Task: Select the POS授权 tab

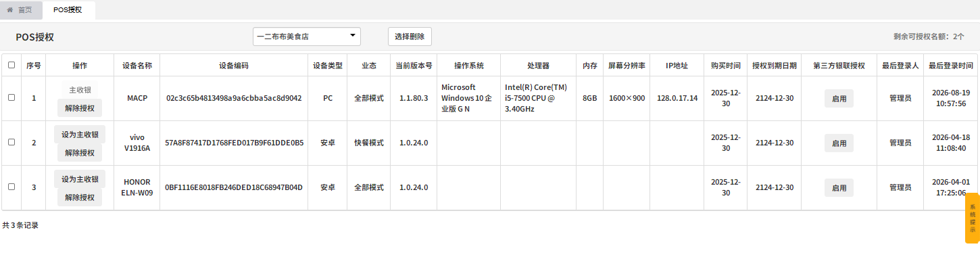Action: pos(68,9)
